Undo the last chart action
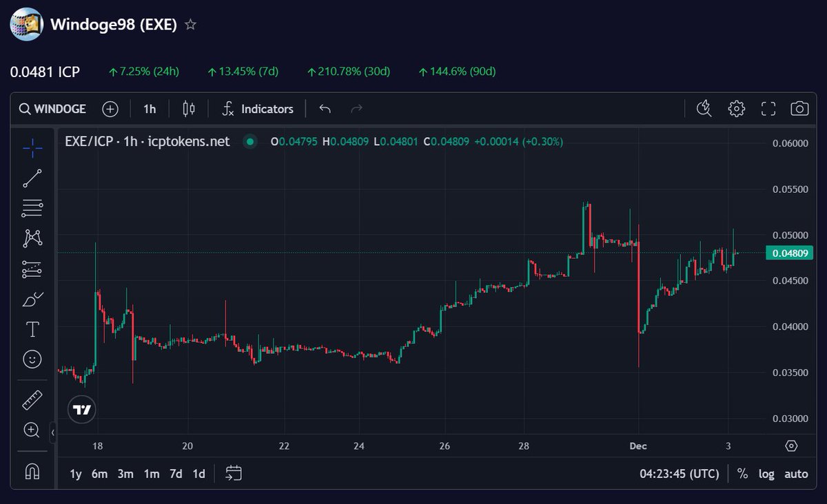Viewport: 827px width, 504px height. click(x=325, y=109)
